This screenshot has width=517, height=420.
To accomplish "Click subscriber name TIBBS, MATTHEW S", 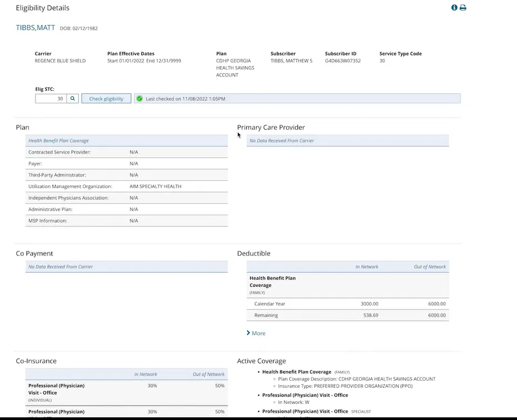I will point(291,60).
